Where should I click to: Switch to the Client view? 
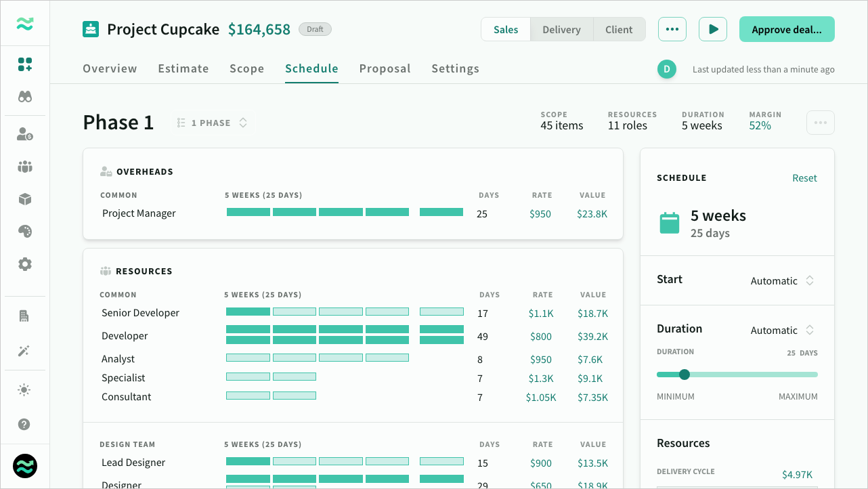point(619,30)
